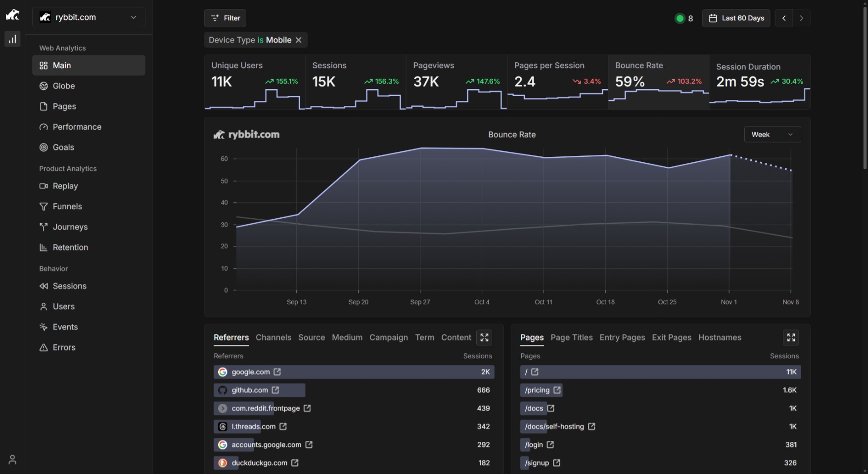Open the Last 60 Days date picker
This screenshot has width=868, height=474.
point(736,18)
